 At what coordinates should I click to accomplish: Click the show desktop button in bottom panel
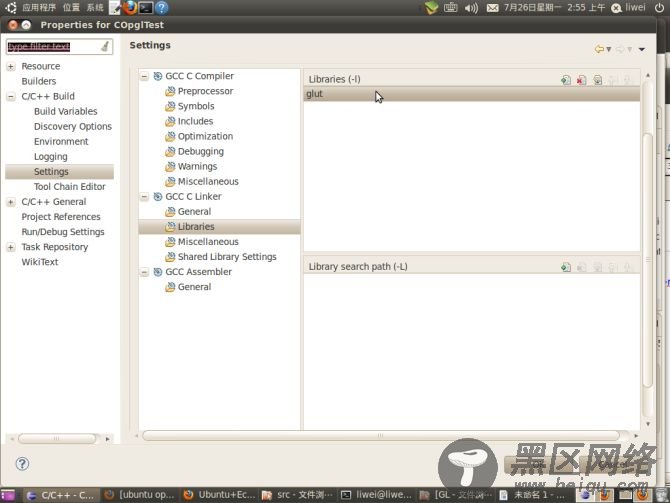click(8, 495)
